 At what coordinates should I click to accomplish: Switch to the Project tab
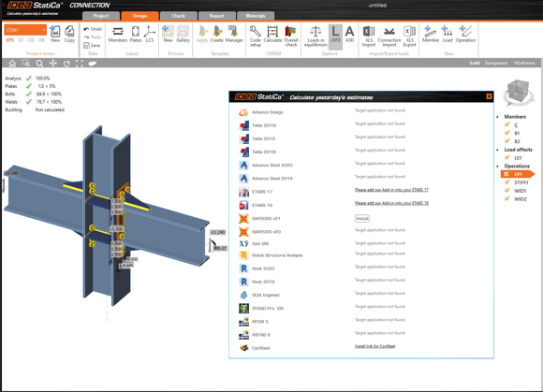pos(101,16)
